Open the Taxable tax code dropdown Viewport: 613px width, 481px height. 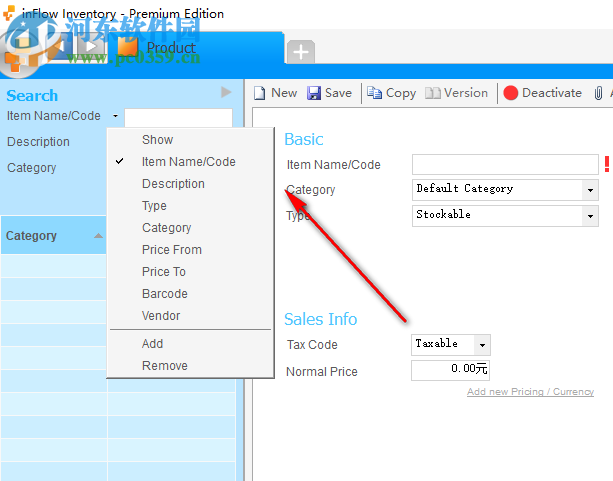tap(482, 345)
